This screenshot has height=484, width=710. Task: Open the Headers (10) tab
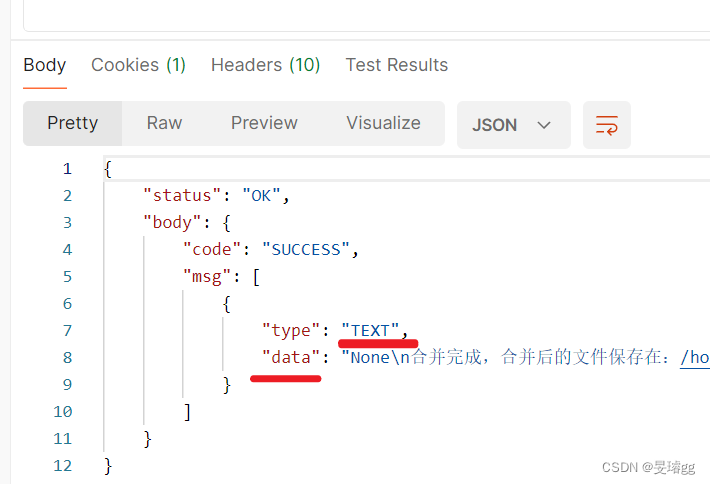tap(265, 65)
